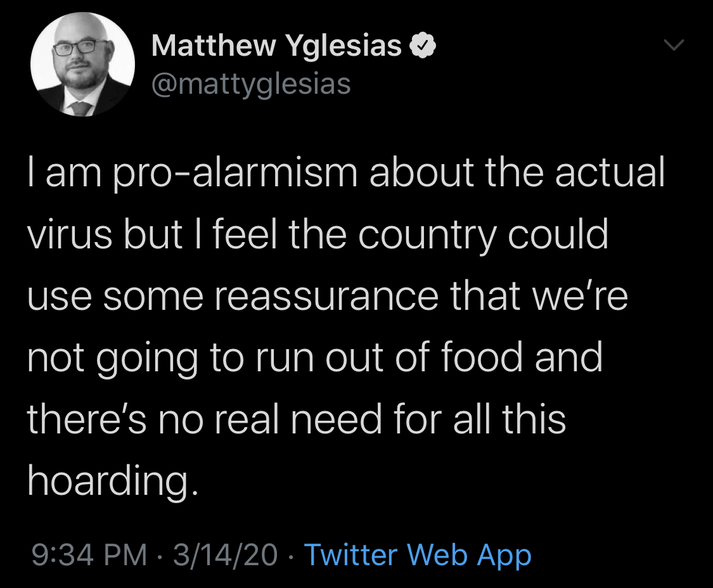
Task: Click the word "actual" in the tweet
Action: pos(610,174)
